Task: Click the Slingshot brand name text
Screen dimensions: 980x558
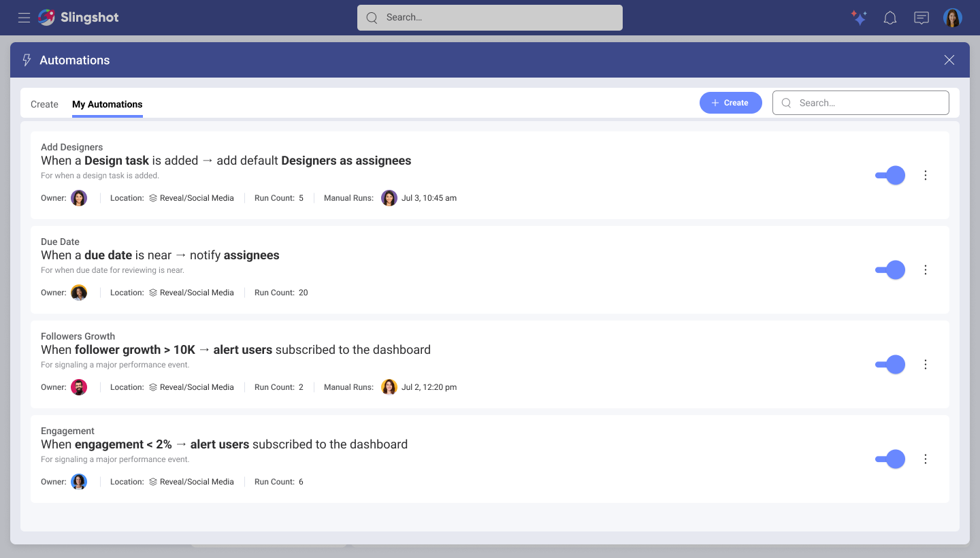Action: click(89, 18)
